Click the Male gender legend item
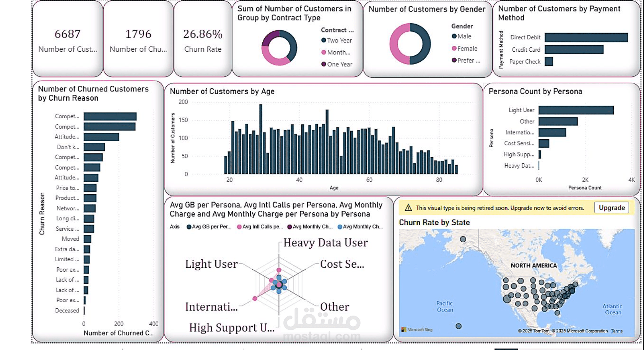Image resolution: width=644 pixels, height=350 pixels. point(462,36)
